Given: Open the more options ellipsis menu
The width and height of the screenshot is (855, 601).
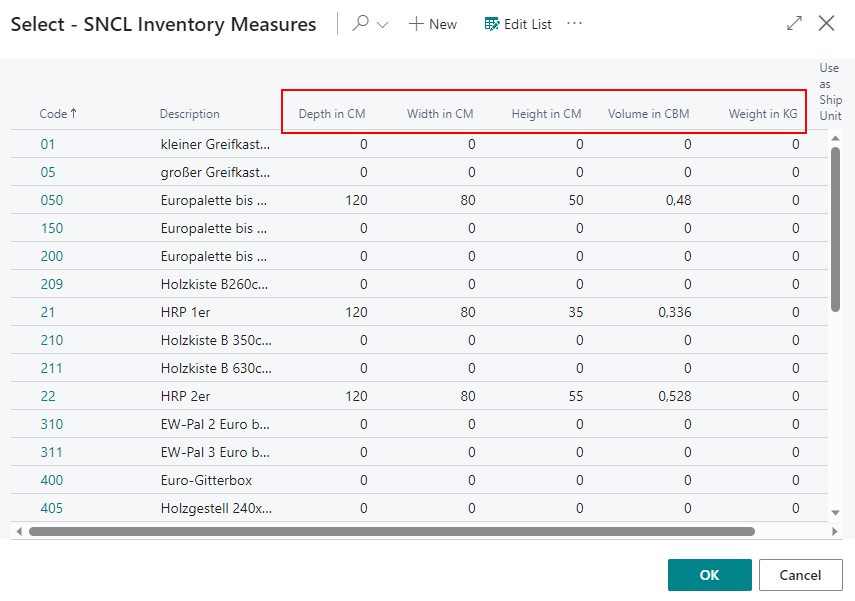Looking at the screenshot, I should pos(574,24).
